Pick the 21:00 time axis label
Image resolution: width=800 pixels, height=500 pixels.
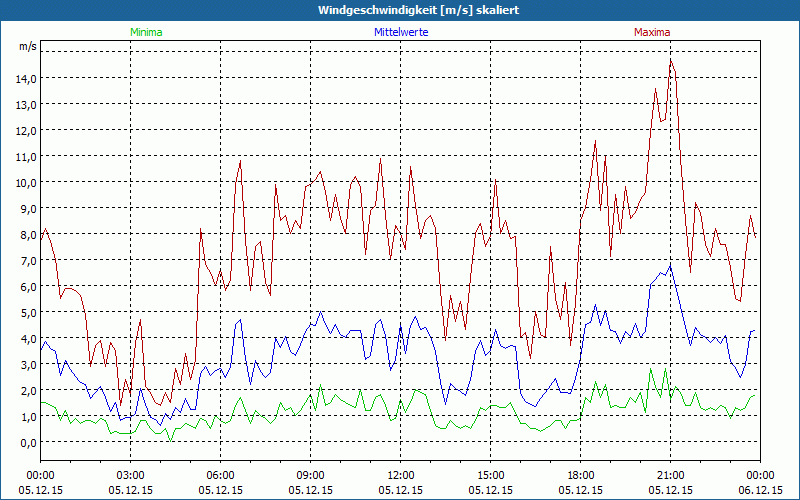(671, 474)
